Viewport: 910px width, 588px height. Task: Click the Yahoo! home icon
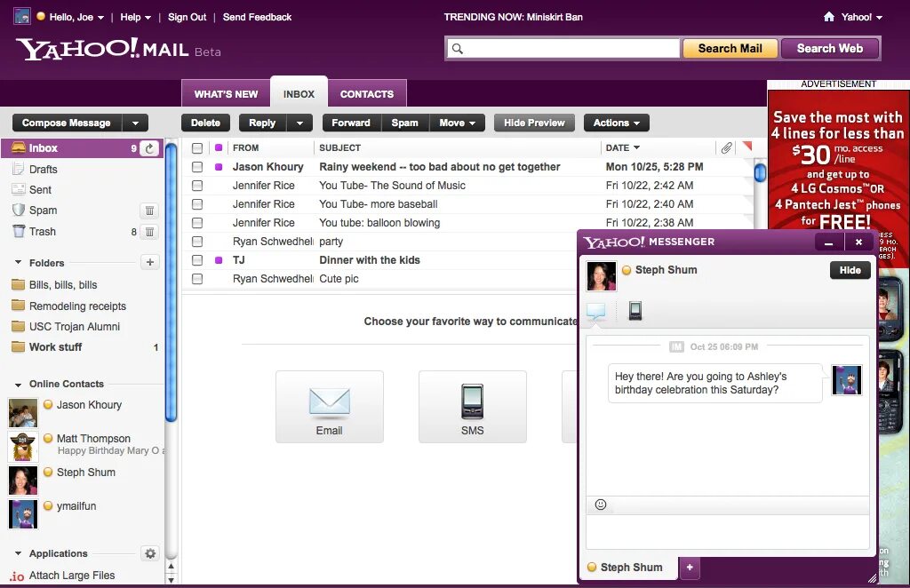[x=829, y=17]
